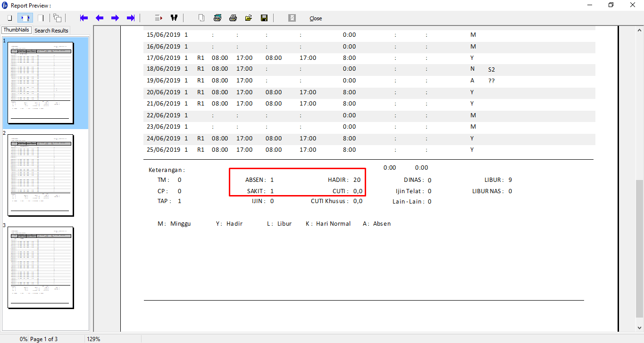The width and height of the screenshot is (644, 343).
Task: Click the go-to-page icon
Action: point(159,18)
